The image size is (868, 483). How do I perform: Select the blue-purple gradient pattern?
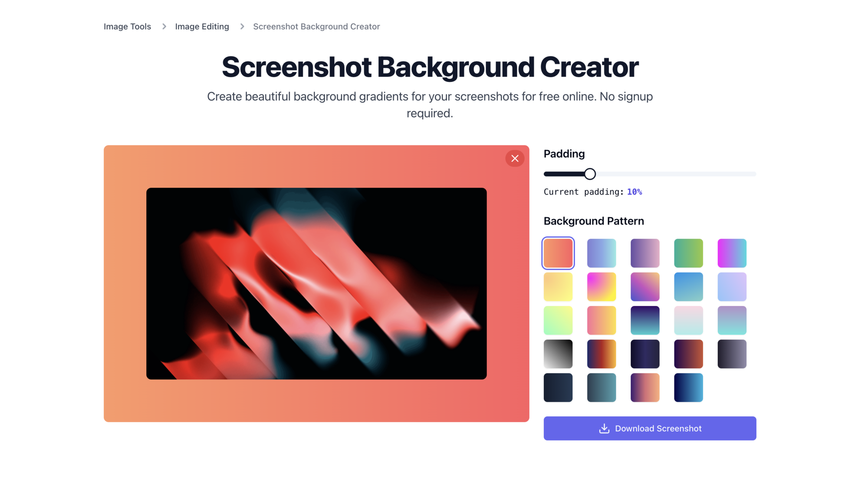pyautogui.click(x=602, y=250)
